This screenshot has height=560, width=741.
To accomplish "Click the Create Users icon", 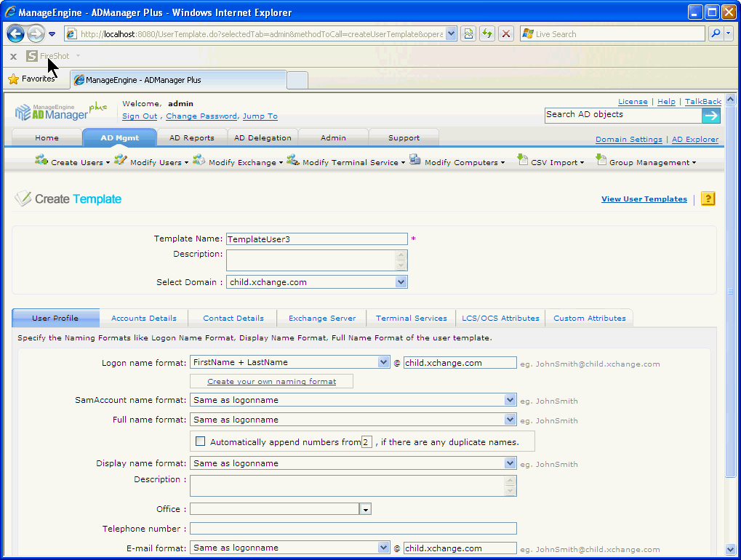I will (x=41, y=160).
